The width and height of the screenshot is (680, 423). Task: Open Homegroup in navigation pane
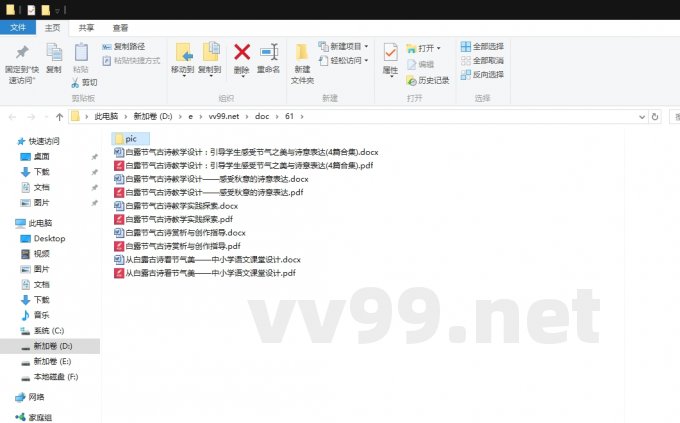(x=34, y=417)
